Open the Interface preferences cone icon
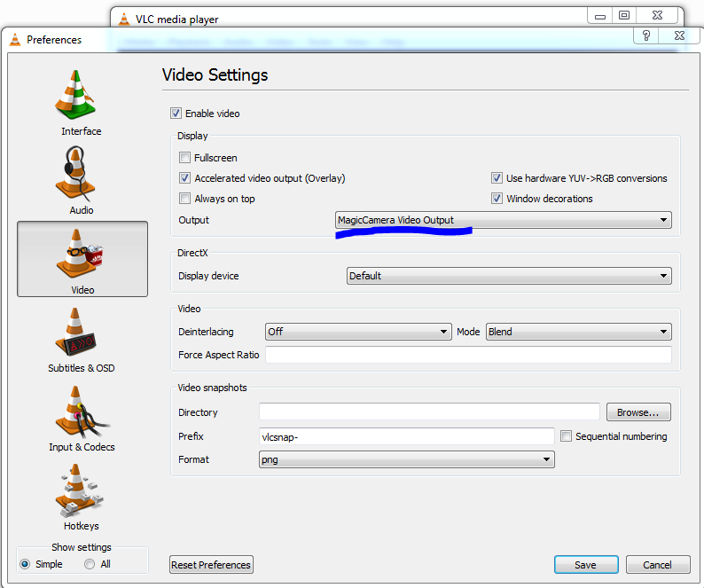Screen dimensions: 704x588 click(75, 95)
